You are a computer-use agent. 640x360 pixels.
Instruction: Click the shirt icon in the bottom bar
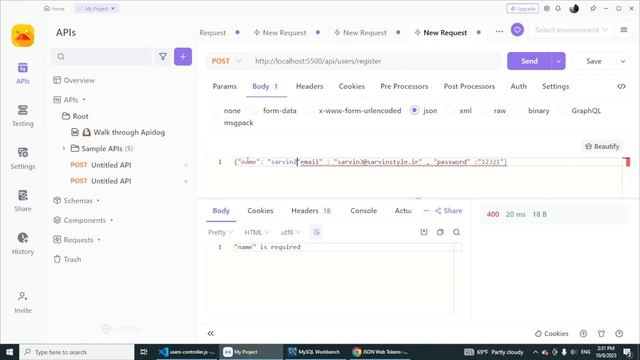tap(601, 333)
